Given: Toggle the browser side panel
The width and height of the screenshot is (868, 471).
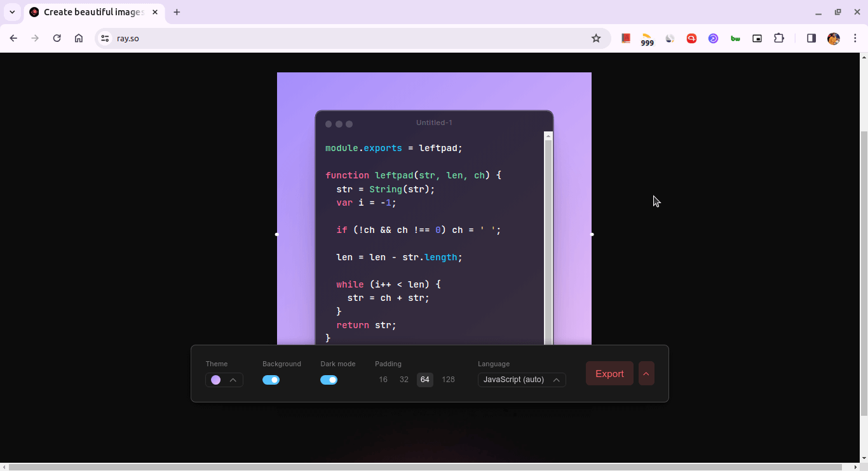Looking at the screenshot, I should [811, 38].
